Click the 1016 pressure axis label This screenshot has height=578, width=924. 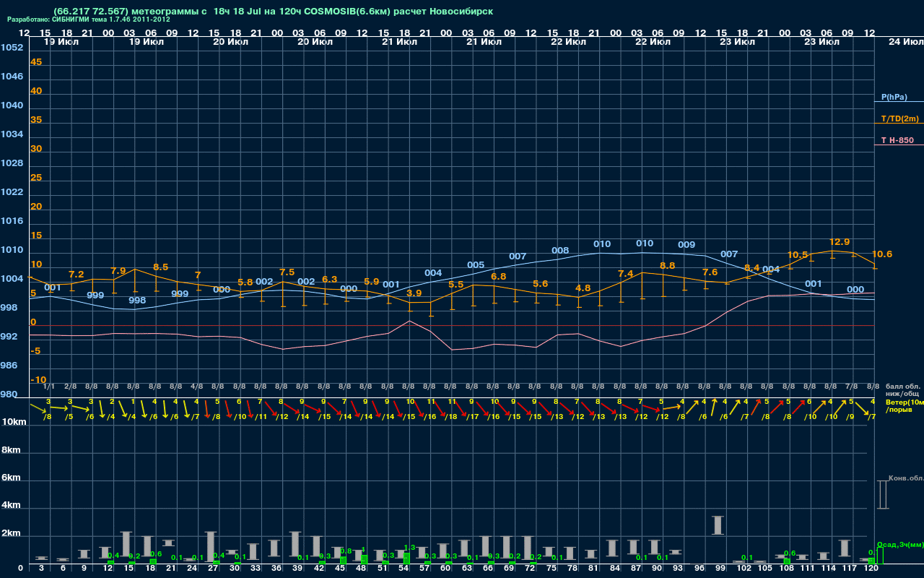[x=12, y=221]
